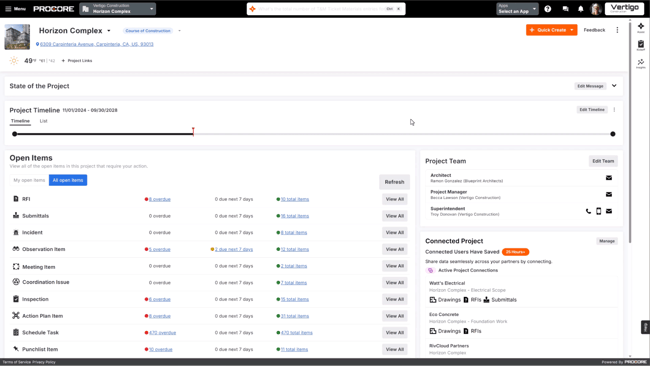The image size is (650, 366).
Task: Email the Architect via envelope icon
Action: tap(609, 178)
